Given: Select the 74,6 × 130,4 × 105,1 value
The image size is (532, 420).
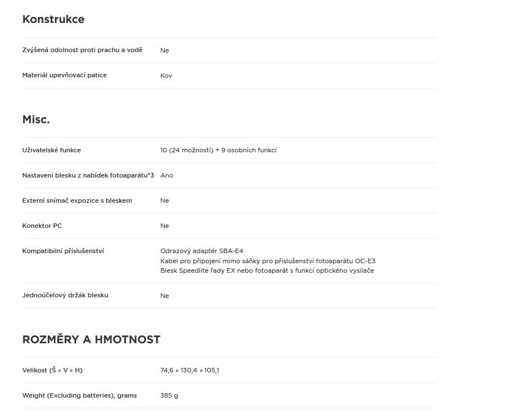Looking at the screenshot, I should tap(190, 370).
